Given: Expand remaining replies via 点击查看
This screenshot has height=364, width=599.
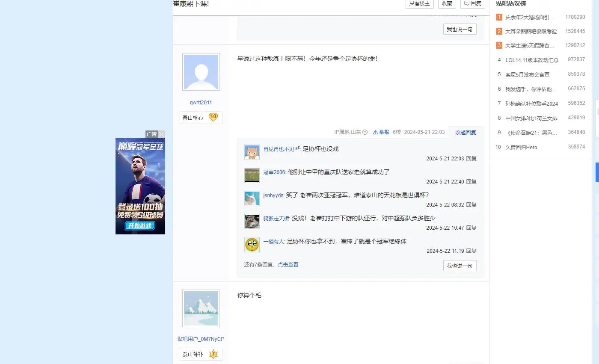Looking at the screenshot, I should pos(288,265).
